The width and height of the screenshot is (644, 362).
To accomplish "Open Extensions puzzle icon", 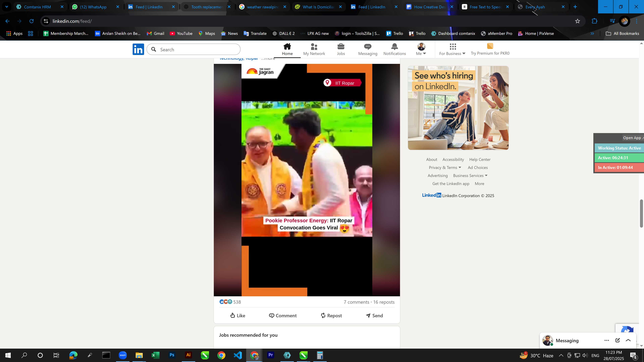I will pyautogui.click(x=595, y=21).
